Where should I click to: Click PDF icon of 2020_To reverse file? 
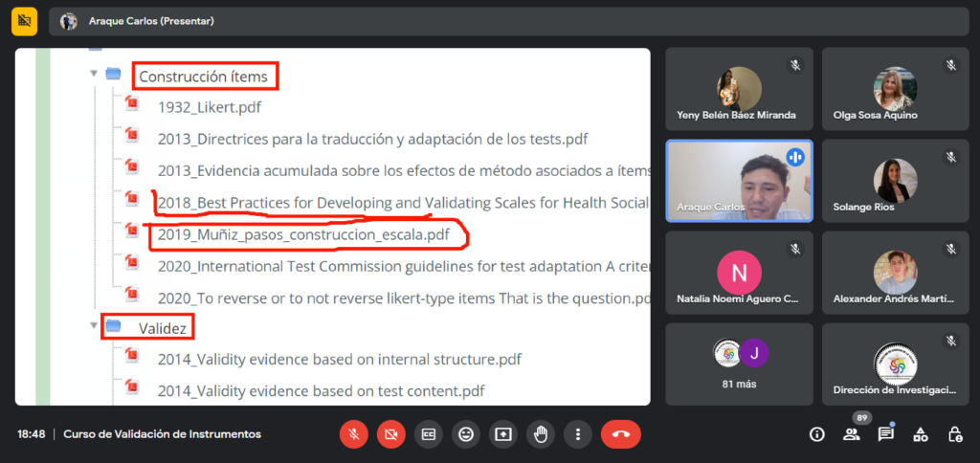pyautogui.click(x=131, y=295)
